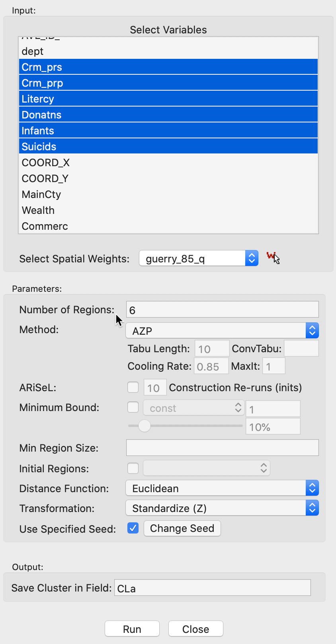This screenshot has height=644, width=336.
Task: Click the Save Cluster in Field input
Action: point(213,588)
